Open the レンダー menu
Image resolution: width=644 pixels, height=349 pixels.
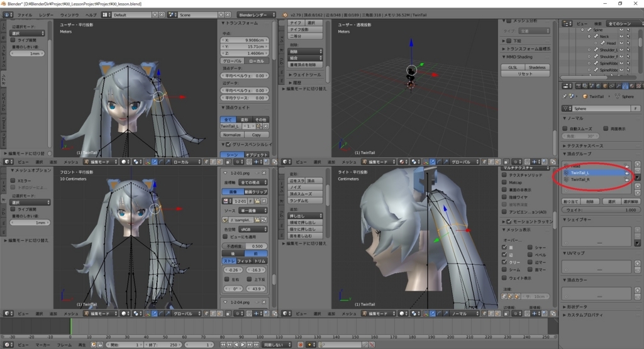[46, 15]
